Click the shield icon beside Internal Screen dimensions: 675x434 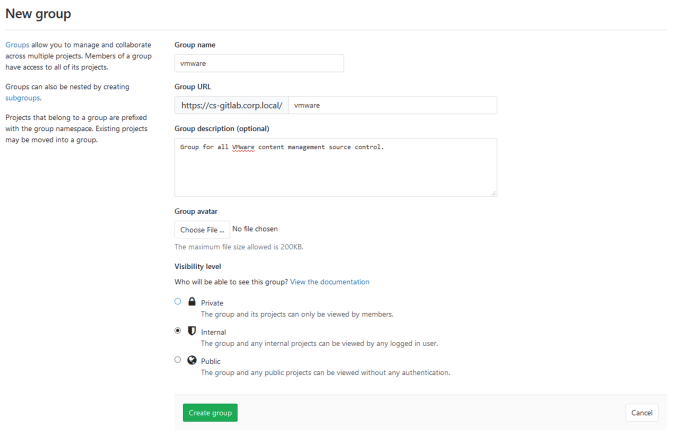(192, 331)
